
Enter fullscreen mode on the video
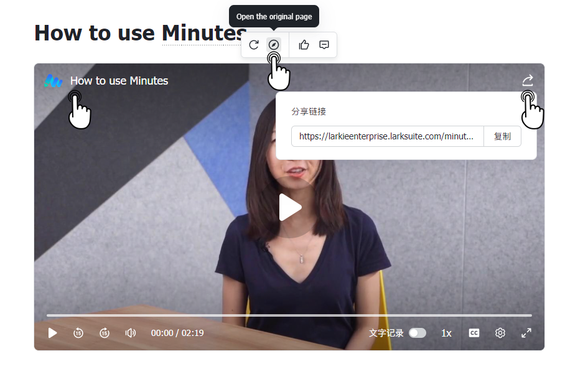[526, 333]
